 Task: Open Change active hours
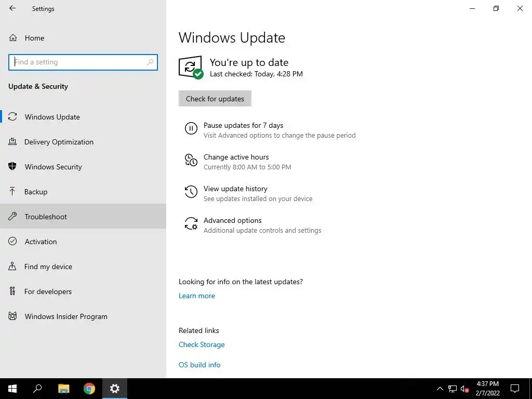pyautogui.click(x=236, y=157)
